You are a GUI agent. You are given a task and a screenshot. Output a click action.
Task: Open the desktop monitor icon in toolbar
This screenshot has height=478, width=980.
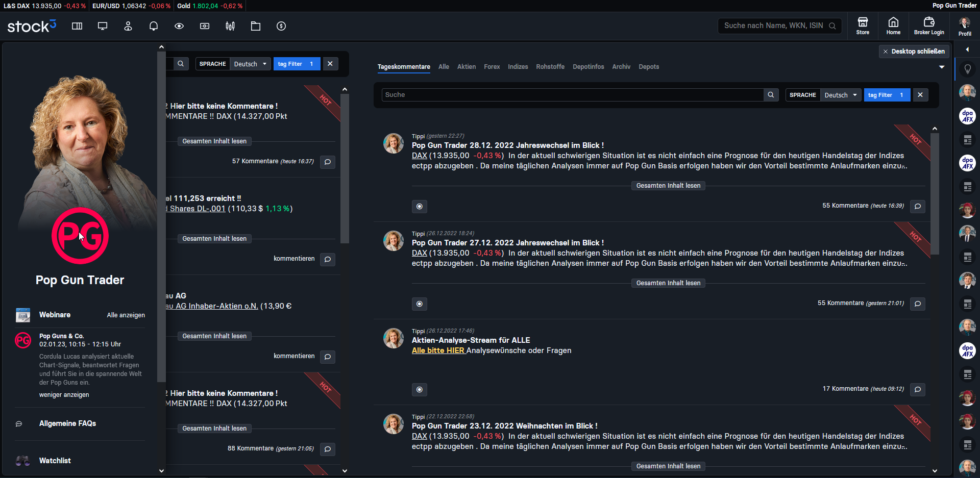103,26
